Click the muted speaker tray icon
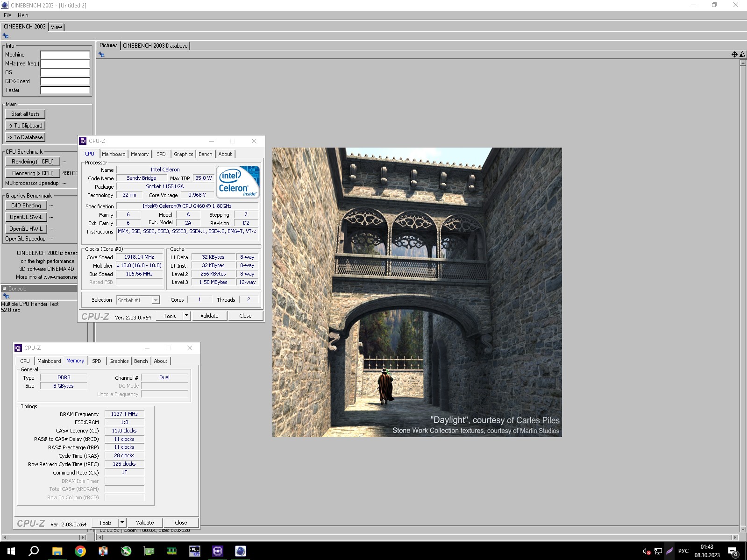Image resolution: width=747 pixels, height=560 pixels. tap(647, 551)
